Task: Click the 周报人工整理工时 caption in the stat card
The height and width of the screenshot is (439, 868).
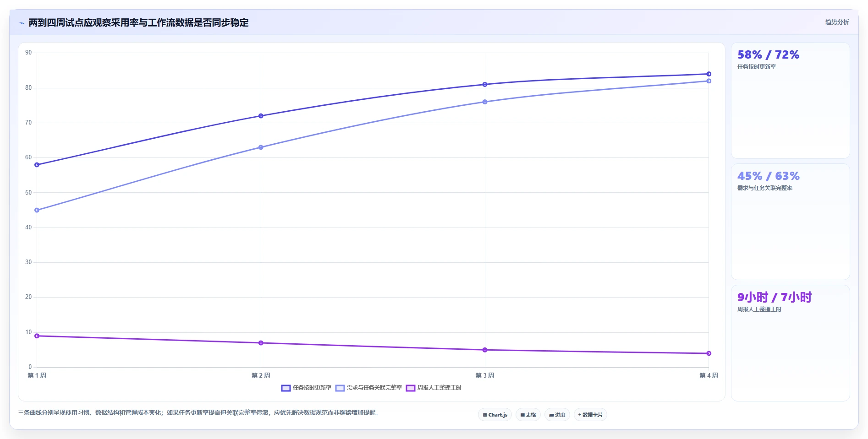Action: tap(759, 309)
